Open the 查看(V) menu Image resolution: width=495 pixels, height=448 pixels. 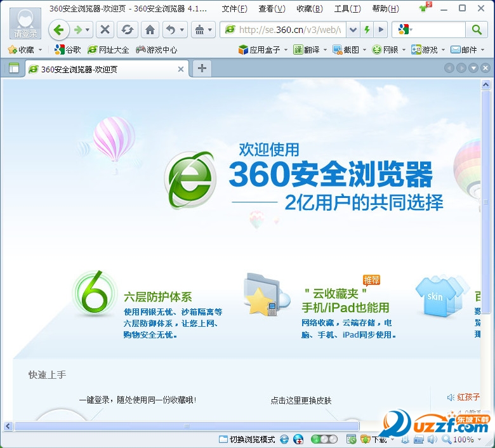click(272, 9)
